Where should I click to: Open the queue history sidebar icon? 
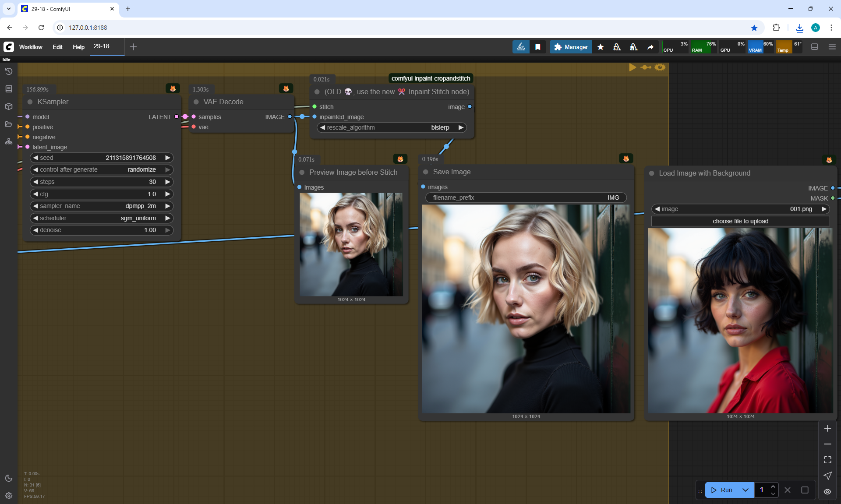(x=8, y=71)
